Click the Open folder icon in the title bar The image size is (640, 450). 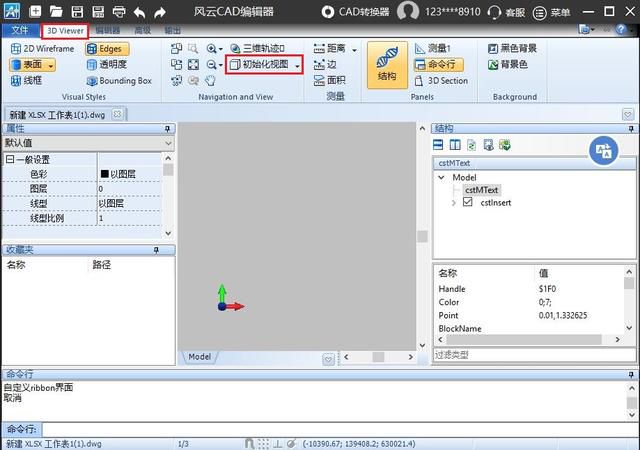[56, 11]
